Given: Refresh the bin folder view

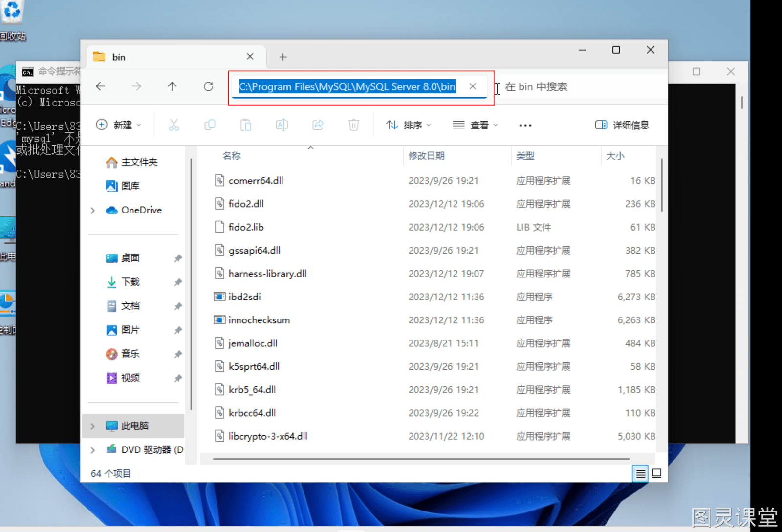Looking at the screenshot, I should pyautogui.click(x=208, y=86).
